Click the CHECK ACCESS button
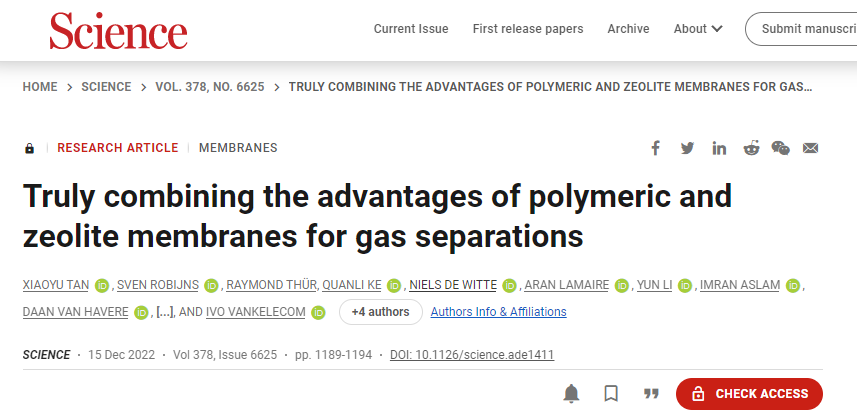 749,394
